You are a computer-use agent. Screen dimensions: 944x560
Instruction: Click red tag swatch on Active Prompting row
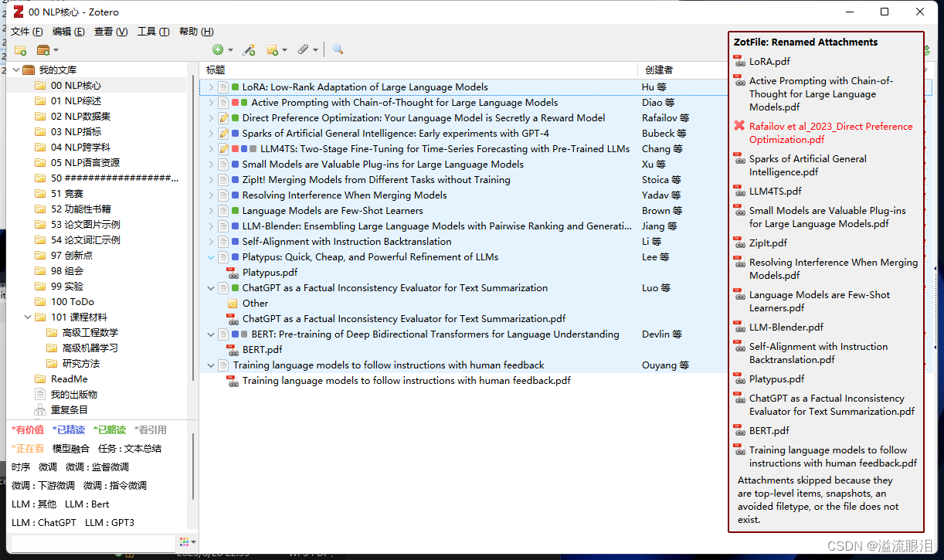[235, 103]
